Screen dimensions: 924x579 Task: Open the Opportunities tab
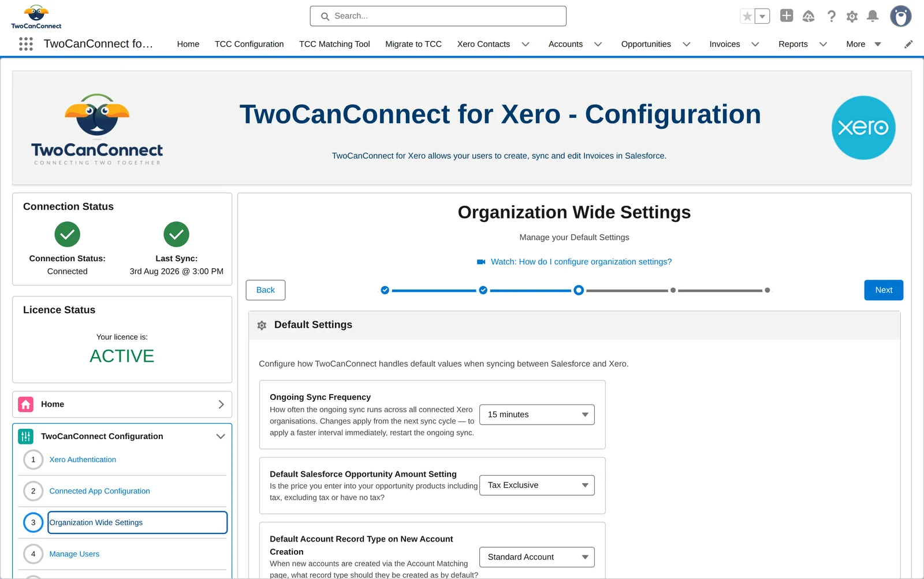pos(646,44)
